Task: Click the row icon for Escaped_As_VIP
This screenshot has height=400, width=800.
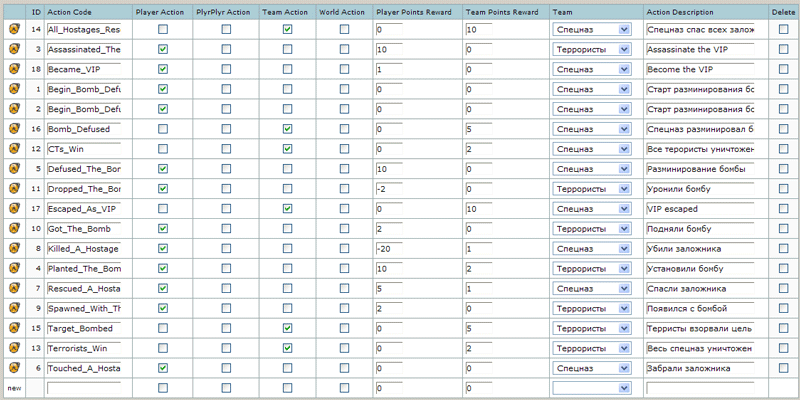Action: (x=14, y=209)
